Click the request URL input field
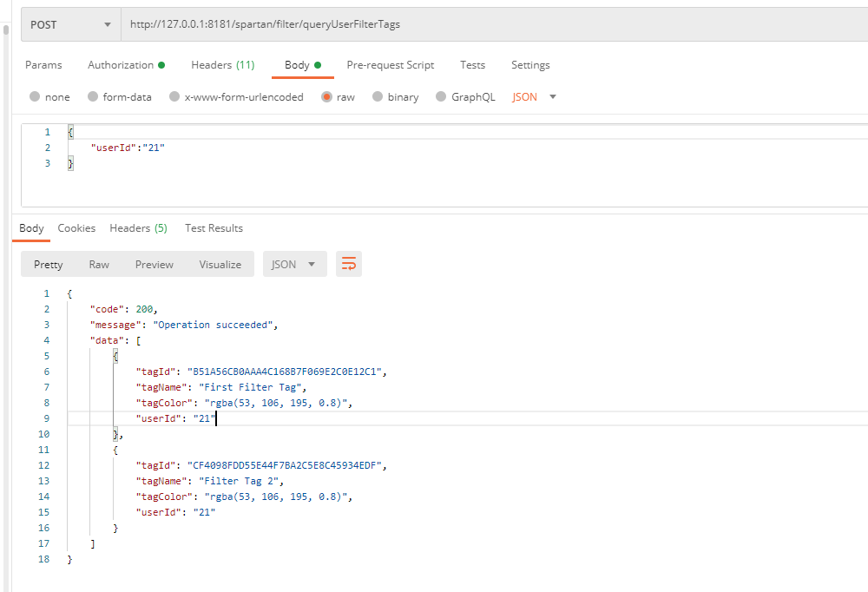 click(486, 24)
